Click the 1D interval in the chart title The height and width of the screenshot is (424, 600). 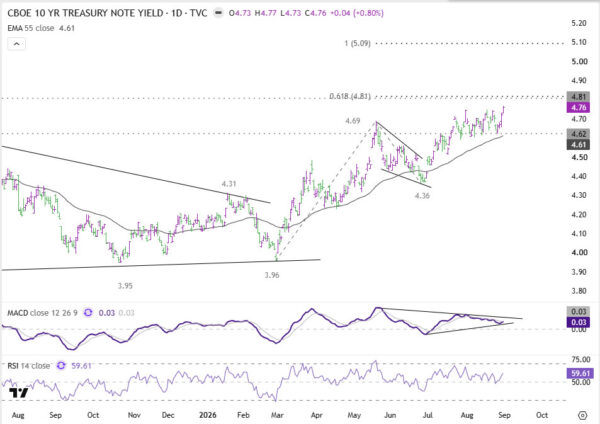click(177, 13)
